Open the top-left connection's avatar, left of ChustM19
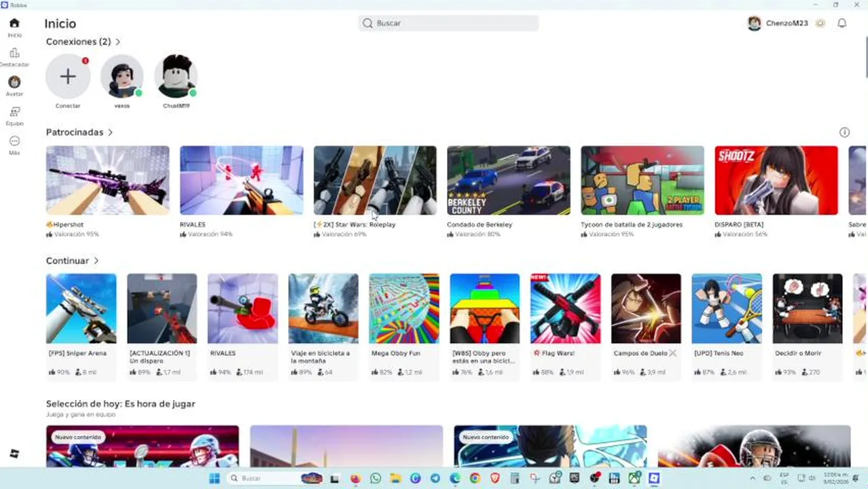 pos(122,76)
